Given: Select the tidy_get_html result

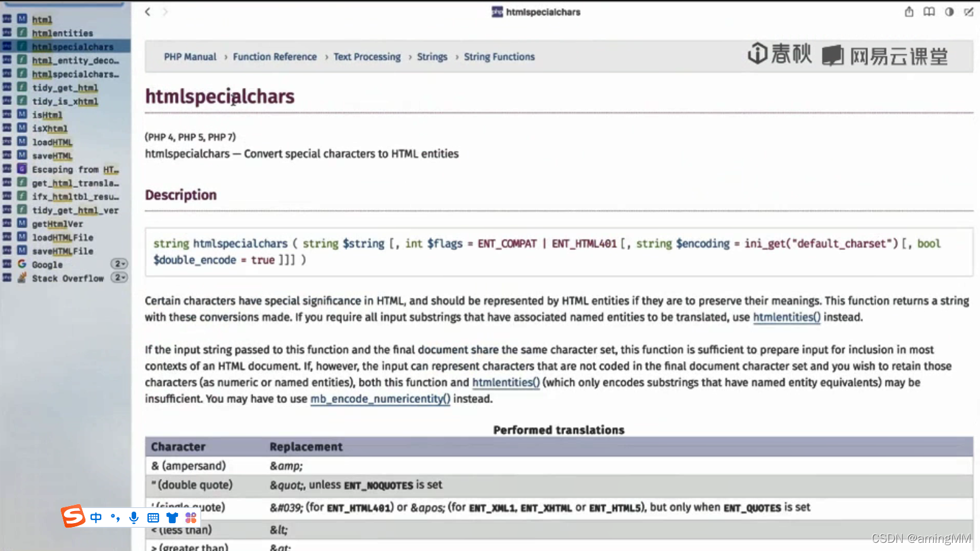Looking at the screenshot, I should coord(66,87).
